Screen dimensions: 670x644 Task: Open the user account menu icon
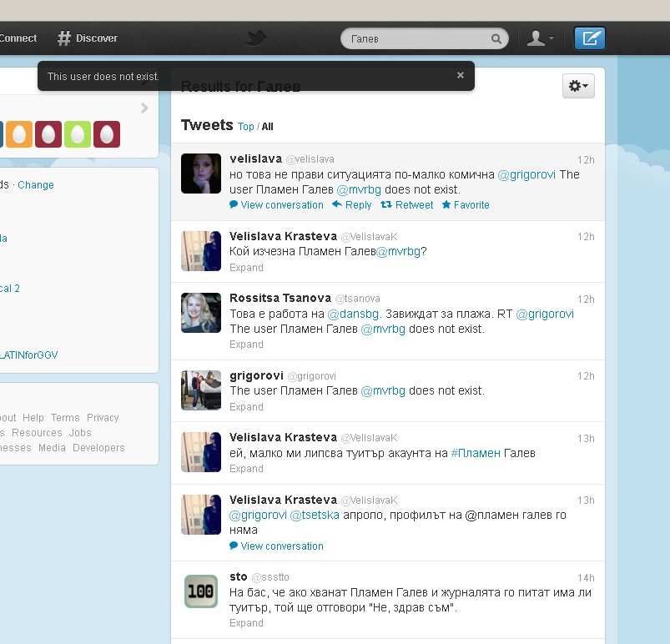540,38
